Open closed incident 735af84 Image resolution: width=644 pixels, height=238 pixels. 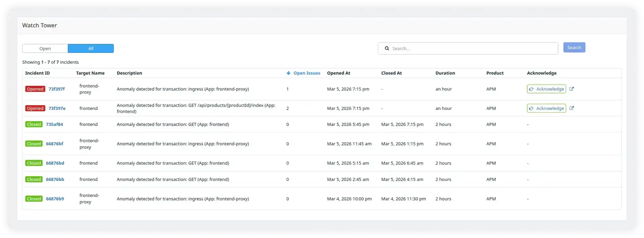click(x=54, y=124)
